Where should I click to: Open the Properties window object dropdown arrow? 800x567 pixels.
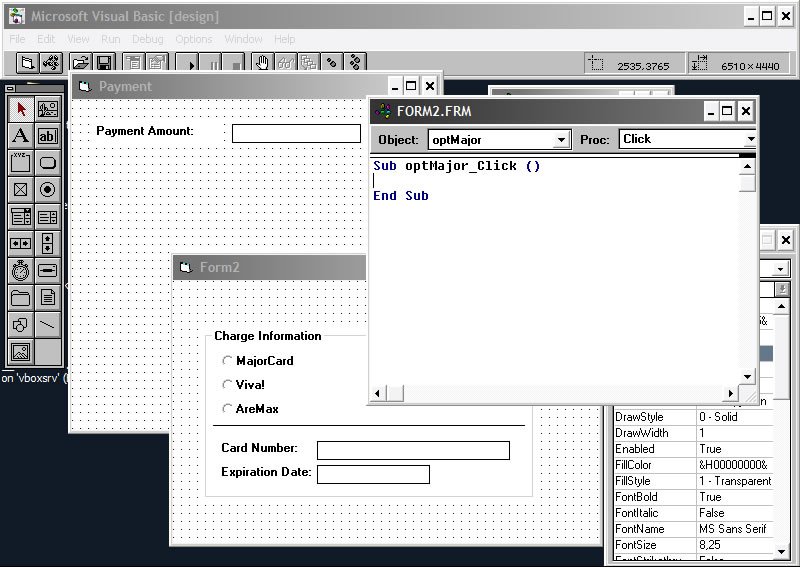click(781, 269)
